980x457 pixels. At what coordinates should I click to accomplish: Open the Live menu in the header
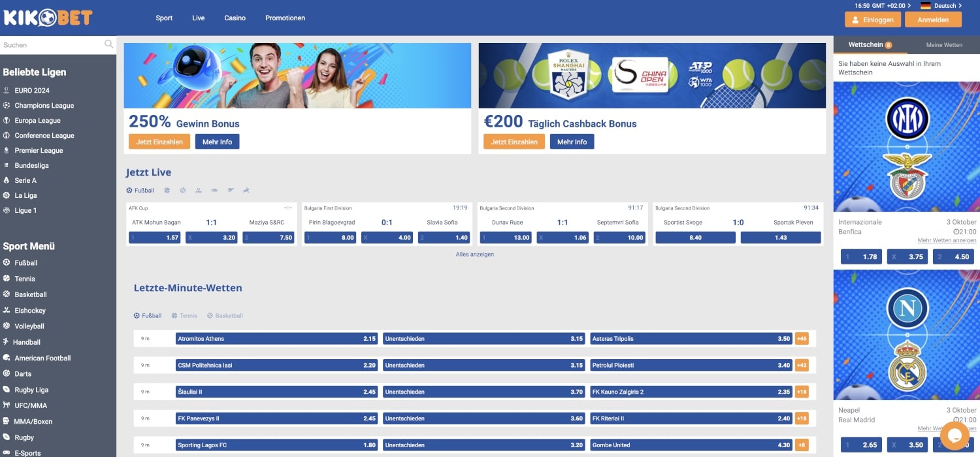pos(199,18)
